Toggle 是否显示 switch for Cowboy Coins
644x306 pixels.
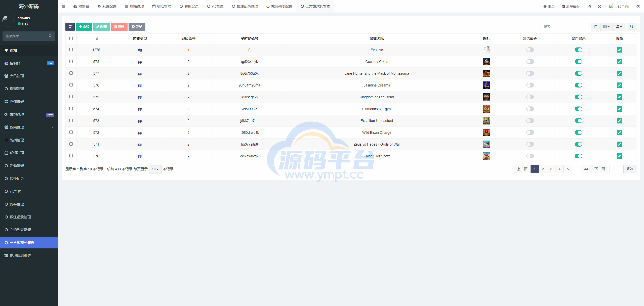pyautogui.click(x=578, y=62)
